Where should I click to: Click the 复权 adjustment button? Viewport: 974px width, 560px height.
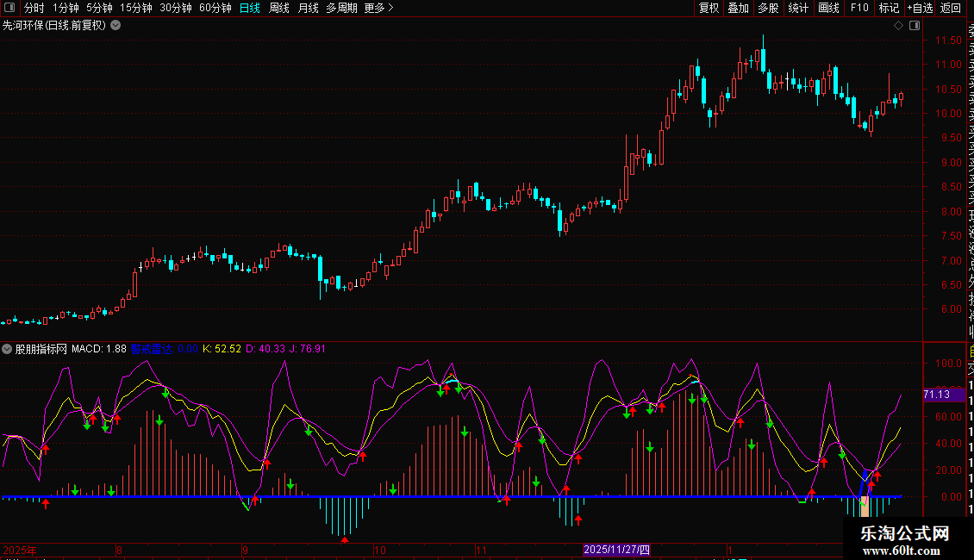point(709,8)
